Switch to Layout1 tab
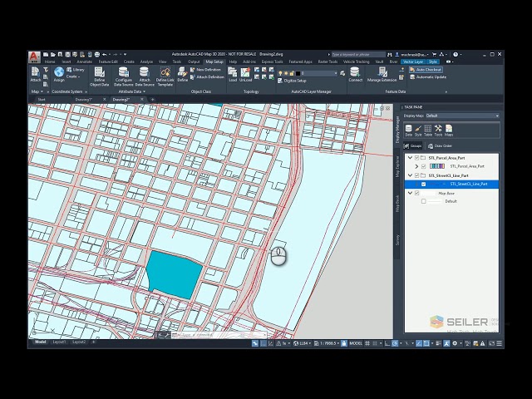The height and width of the screenshot is (399, 532). (59, 342)
